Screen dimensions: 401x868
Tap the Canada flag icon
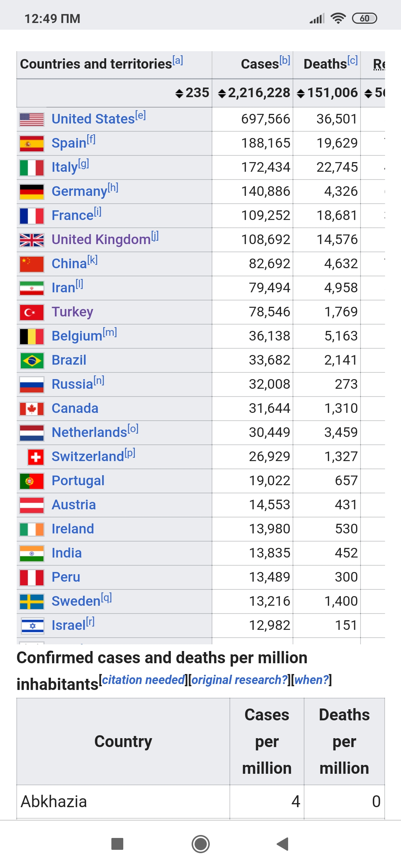pos(32,409)
